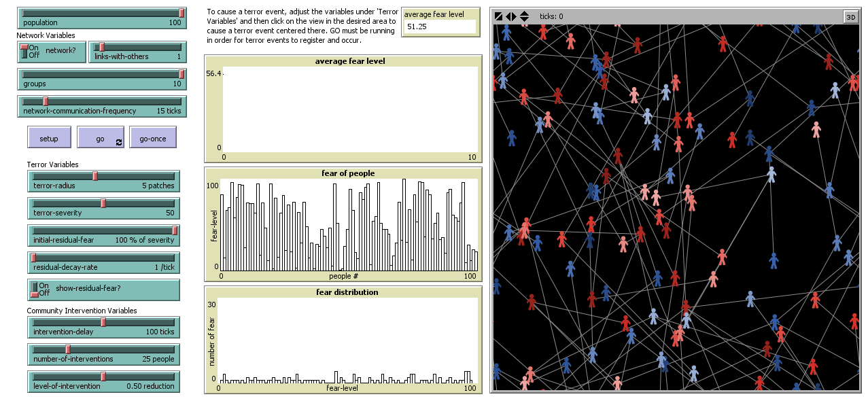868x401 pixels.
Task: Click the residual-decay-rate slider
Action: click(x=103, y=262)
